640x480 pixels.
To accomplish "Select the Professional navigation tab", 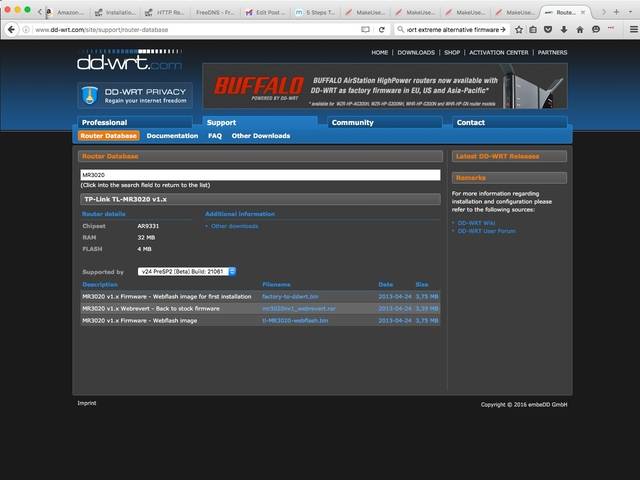I will point(135,122).
